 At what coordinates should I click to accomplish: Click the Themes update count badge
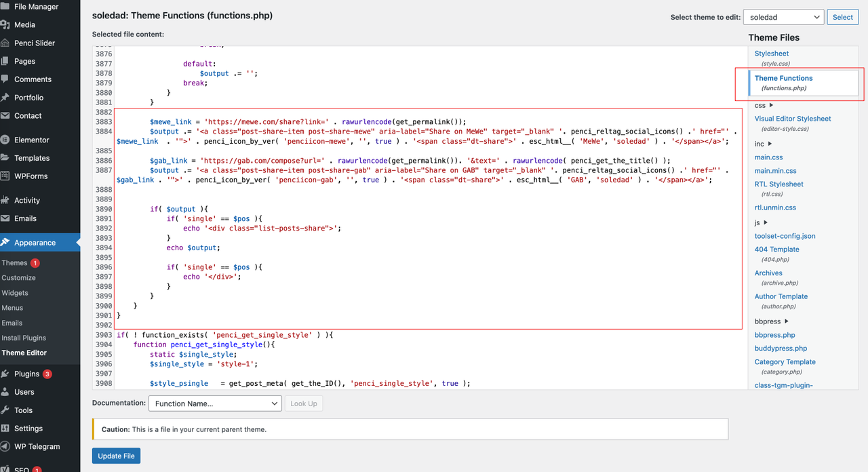[35, 263]
